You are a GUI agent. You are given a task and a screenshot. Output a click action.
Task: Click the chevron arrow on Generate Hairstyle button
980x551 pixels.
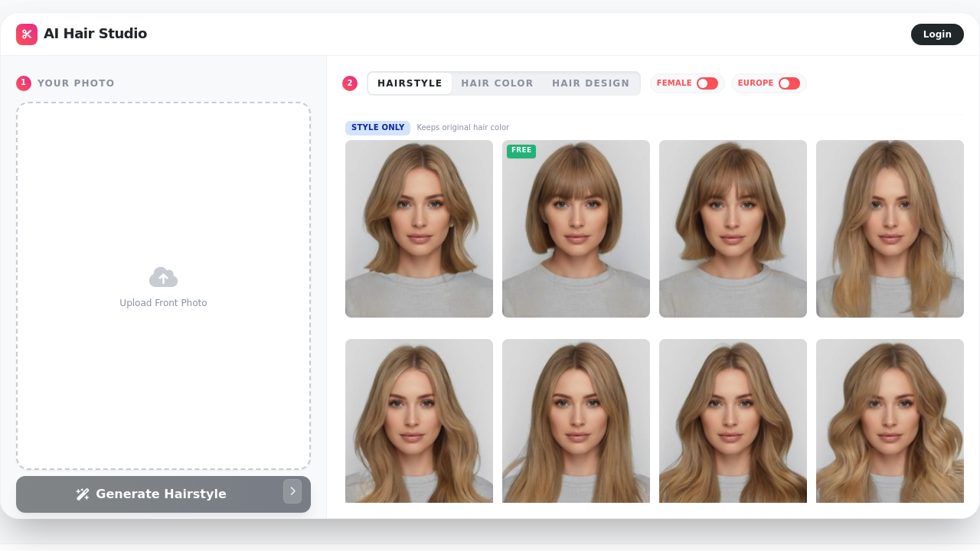pyautogui.click(x=292, y=491)
